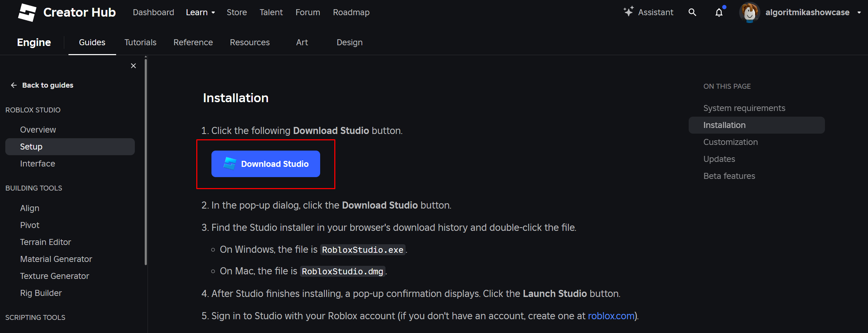Open Terrain Editor guide in sidebar
Screen dimensions: 868x333
point(46,242)
